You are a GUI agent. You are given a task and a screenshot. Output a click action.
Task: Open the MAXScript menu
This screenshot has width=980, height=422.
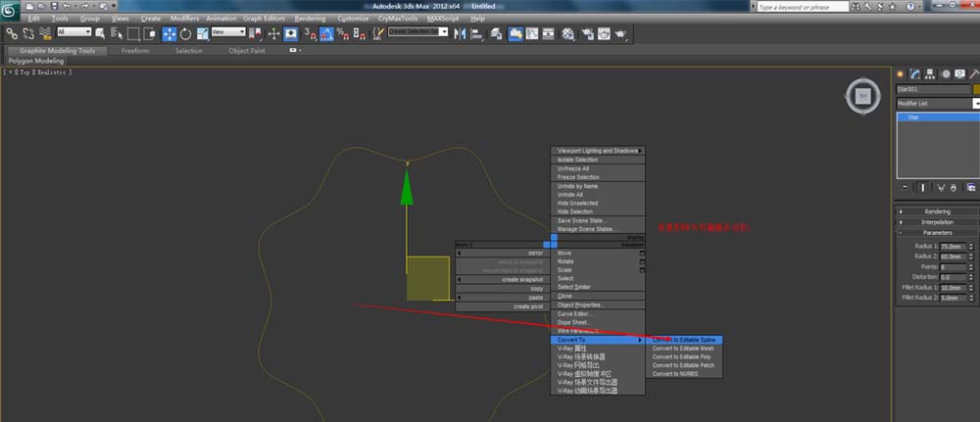point(443,19)
